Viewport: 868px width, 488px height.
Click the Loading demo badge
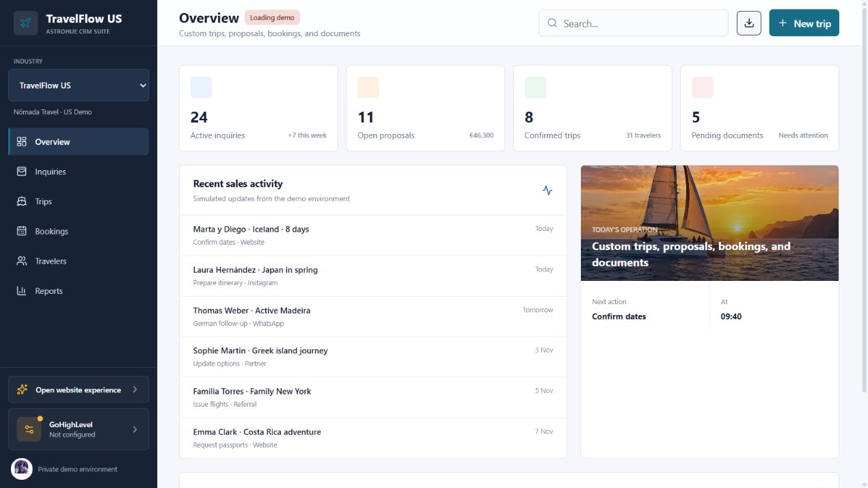pos(272,18)
